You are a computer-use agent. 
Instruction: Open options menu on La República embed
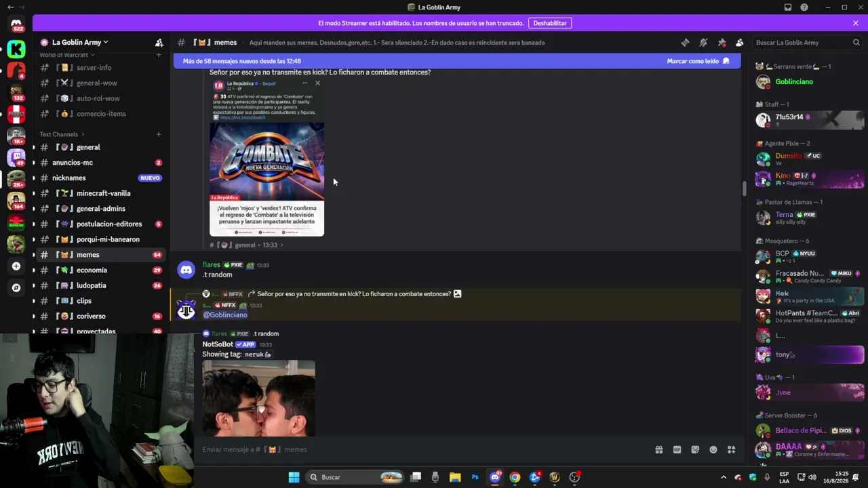(304, 83)
